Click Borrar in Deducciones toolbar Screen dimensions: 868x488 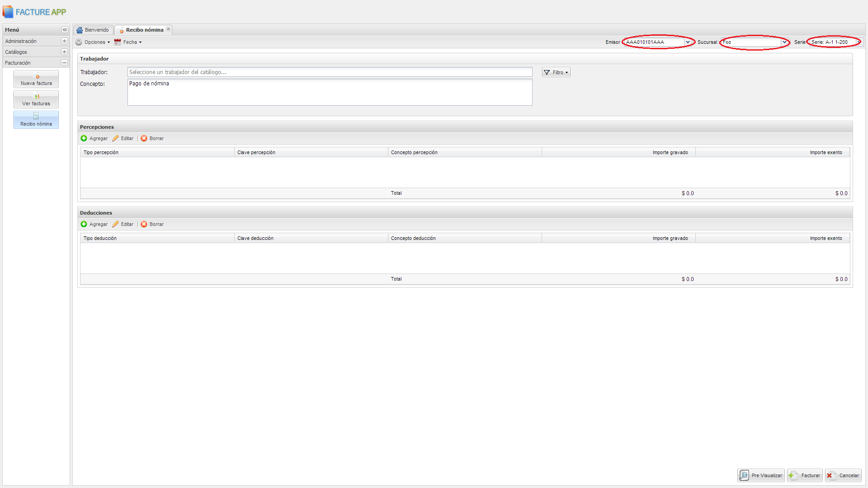(152, 224)
